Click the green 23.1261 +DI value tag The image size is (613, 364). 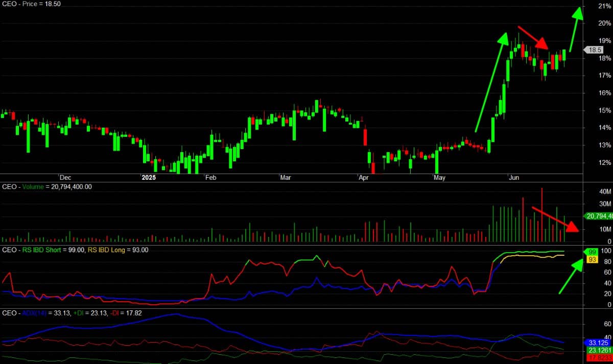click(x=595, y=351)
